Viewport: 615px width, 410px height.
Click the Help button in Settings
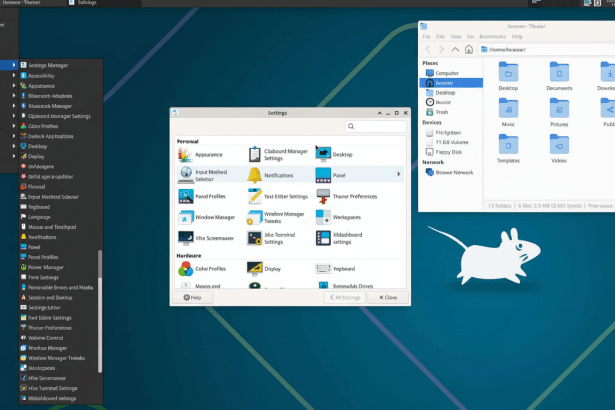(x=193, y=297)
